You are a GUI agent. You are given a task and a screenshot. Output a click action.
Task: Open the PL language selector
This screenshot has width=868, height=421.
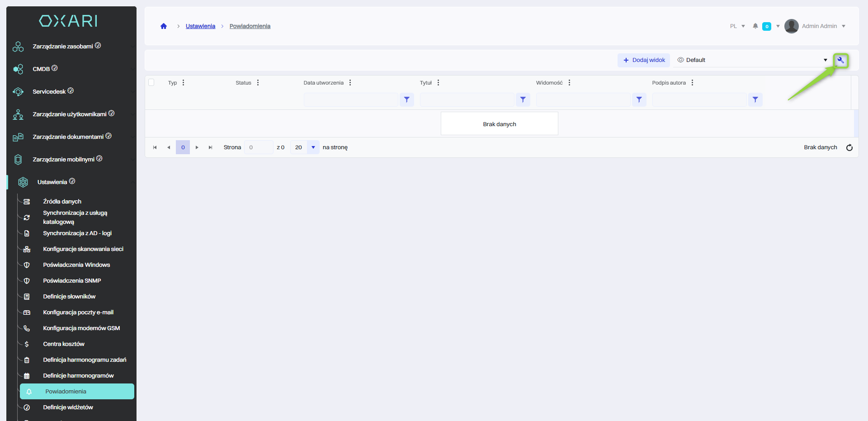pos(737,26)
